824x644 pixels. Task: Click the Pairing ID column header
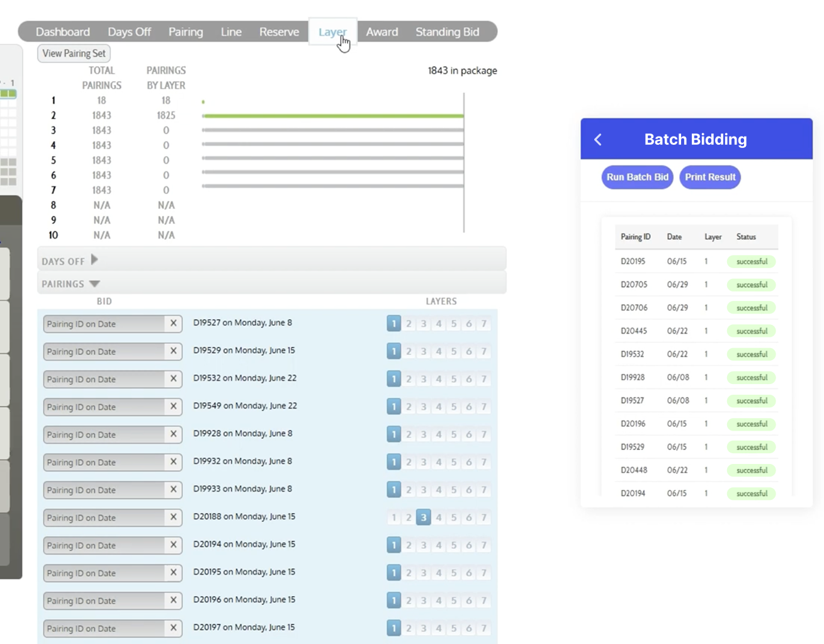point(636,237)
